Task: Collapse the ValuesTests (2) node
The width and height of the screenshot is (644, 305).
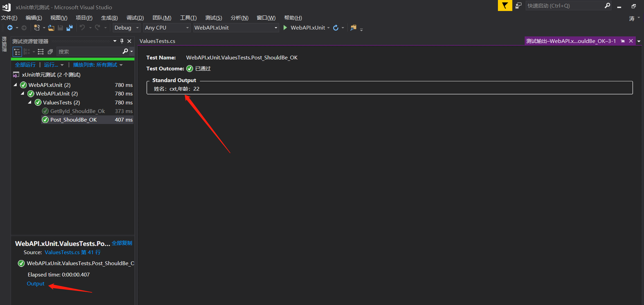Action: pos(29,102)
